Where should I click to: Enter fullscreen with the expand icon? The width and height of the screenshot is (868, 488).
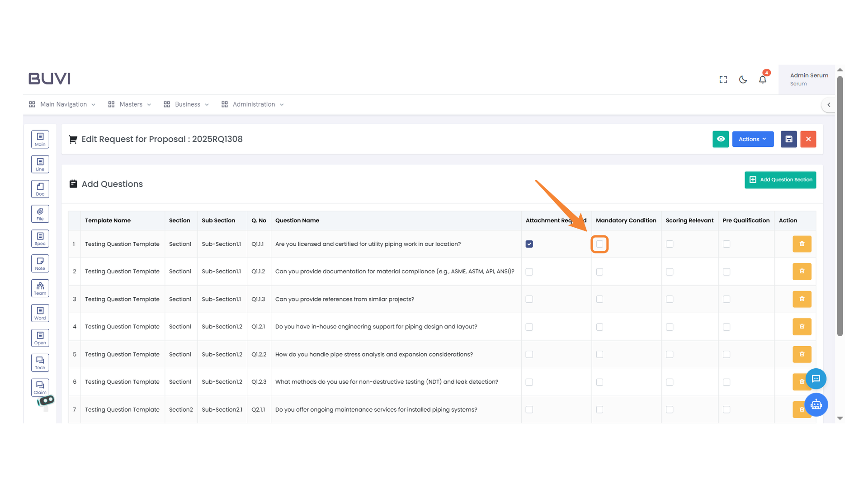723,80
